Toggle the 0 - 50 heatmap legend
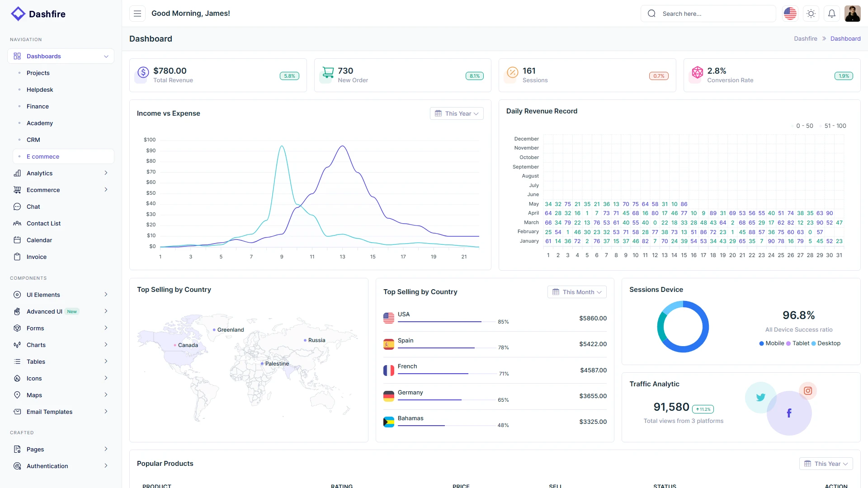 (802, 126)
